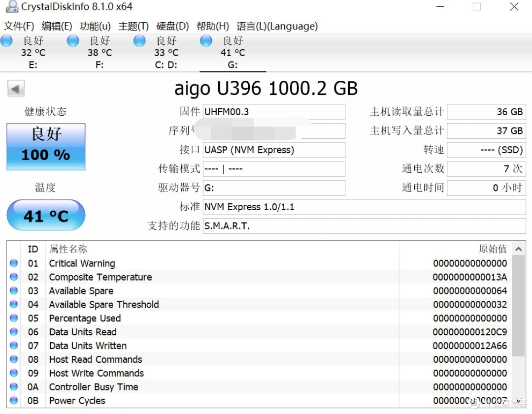532x414 pixels.
Task: Select drive F: status indicator icon
Action: pyautogui.click(x=72, y=41)
